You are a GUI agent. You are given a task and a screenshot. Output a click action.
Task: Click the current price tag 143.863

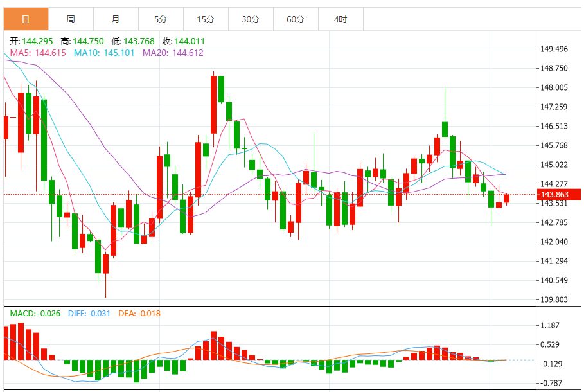pos(559,195)
